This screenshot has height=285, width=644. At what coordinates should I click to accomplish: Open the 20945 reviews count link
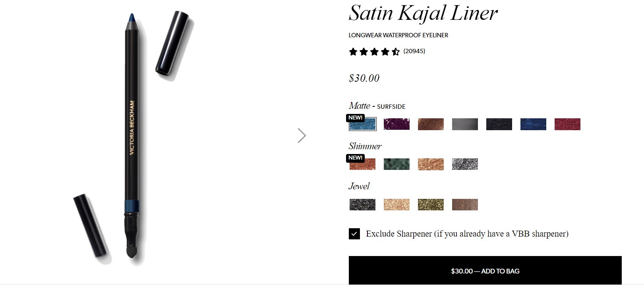[x=414, y=51]
